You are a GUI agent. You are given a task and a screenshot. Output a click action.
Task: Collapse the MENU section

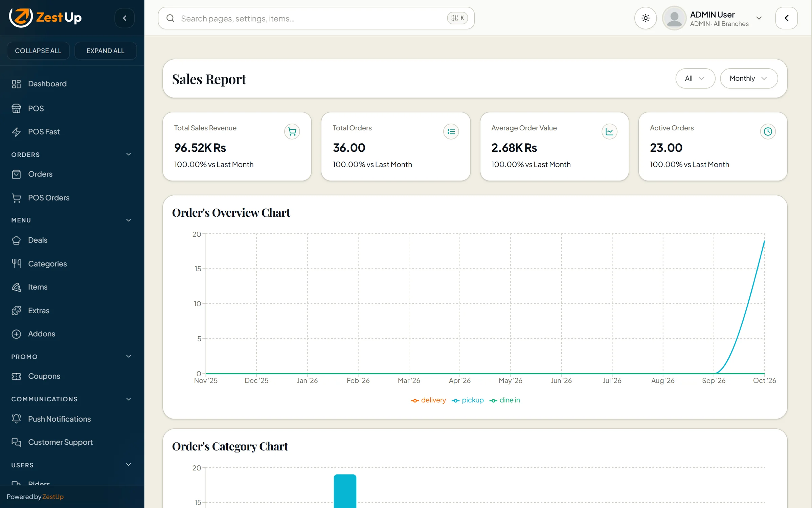point(129,220)
